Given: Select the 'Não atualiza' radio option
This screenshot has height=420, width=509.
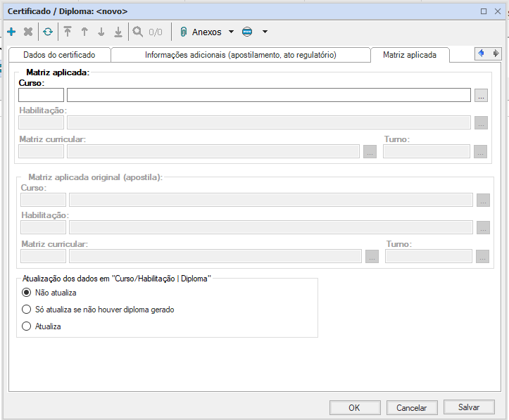Looking at the screenshot, I should [x=27, y=292].
